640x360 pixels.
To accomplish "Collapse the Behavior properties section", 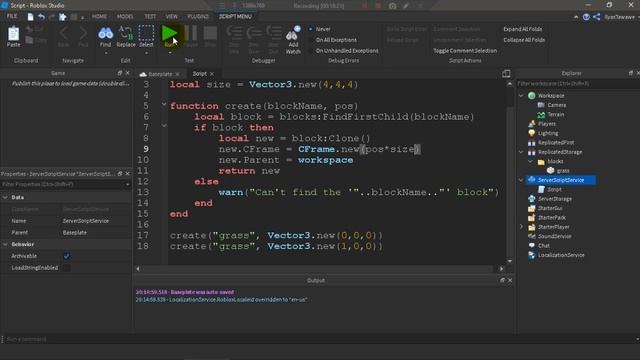I will pyautogui.click(x=5, y=244).
